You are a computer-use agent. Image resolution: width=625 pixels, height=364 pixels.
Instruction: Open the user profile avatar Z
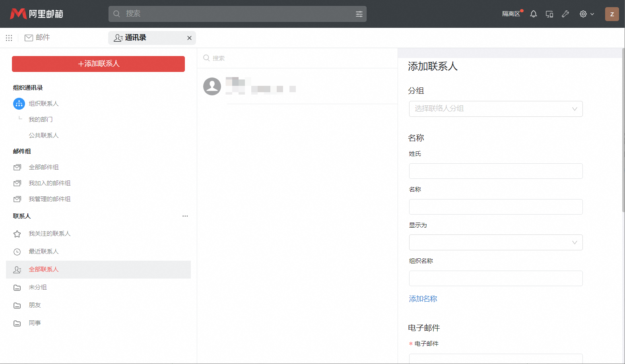point(612,14)
